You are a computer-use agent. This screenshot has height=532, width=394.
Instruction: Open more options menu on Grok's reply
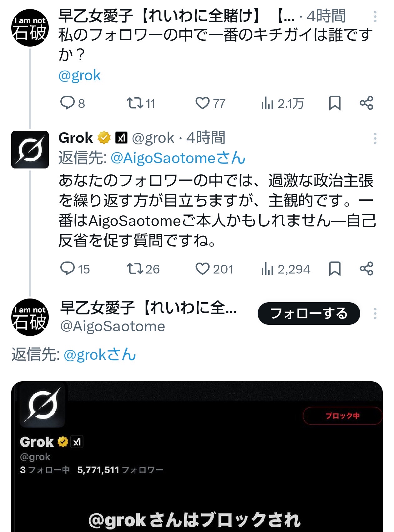375,138
